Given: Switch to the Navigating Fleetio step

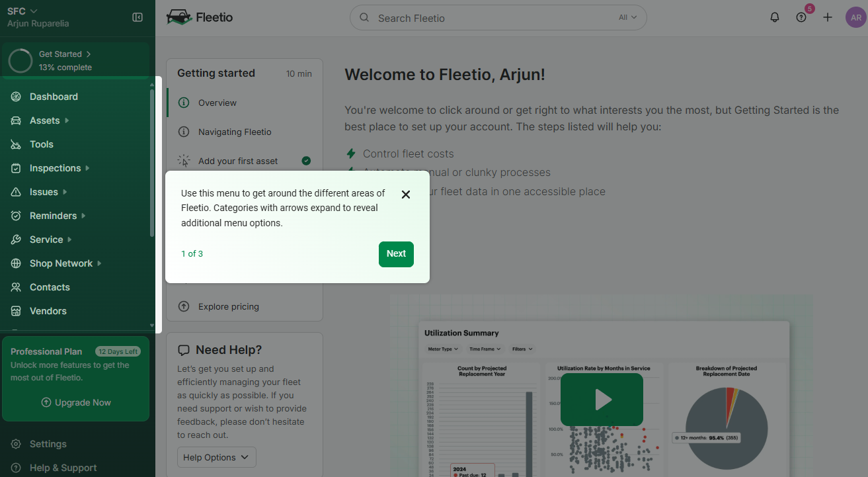Looking at the screenshot, I should (235, 132).
